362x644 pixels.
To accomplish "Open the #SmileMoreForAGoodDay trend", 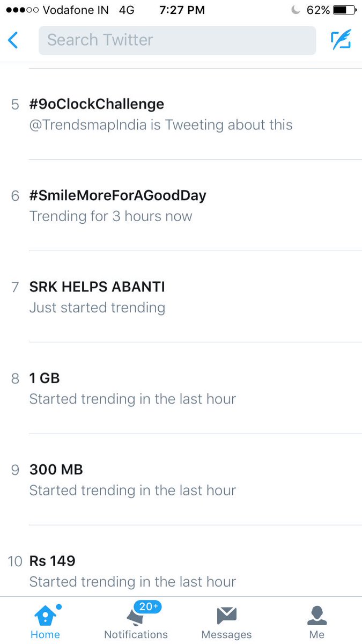I will tap(181, 206).
